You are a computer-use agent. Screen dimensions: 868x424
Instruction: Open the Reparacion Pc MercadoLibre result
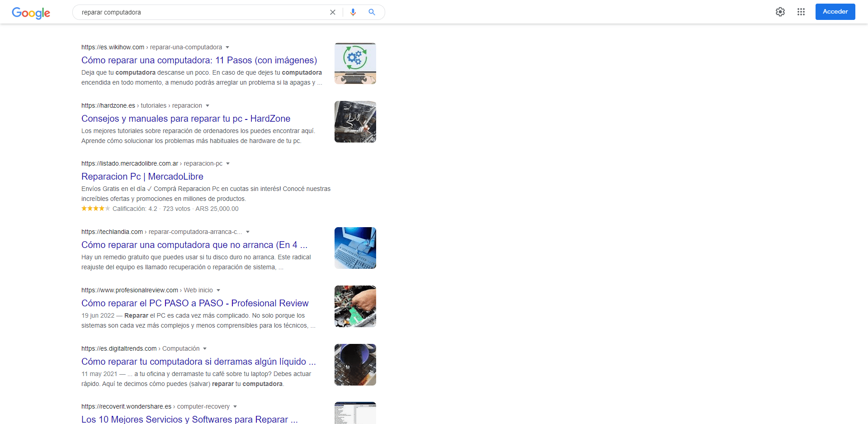[x=142, y=176]
